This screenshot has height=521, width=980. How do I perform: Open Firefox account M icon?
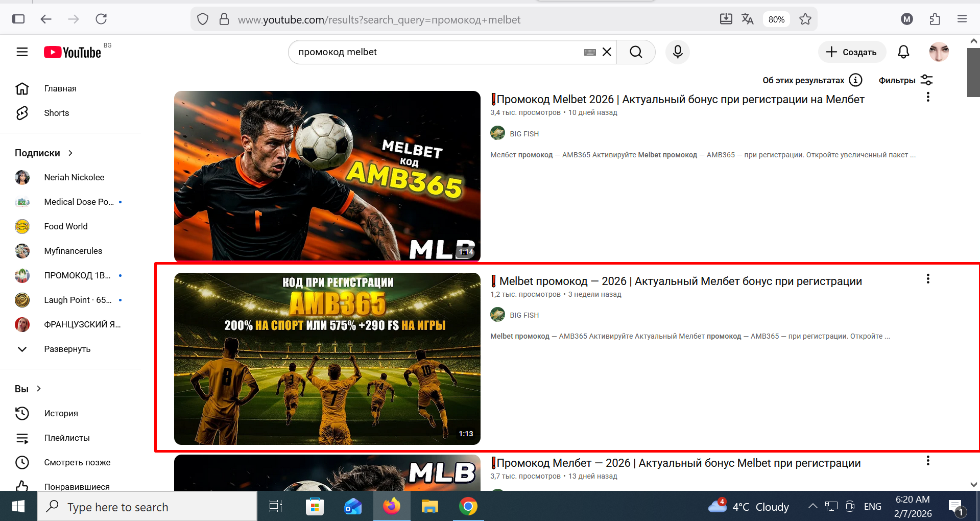pyautogui.click(x=907, y=19)
